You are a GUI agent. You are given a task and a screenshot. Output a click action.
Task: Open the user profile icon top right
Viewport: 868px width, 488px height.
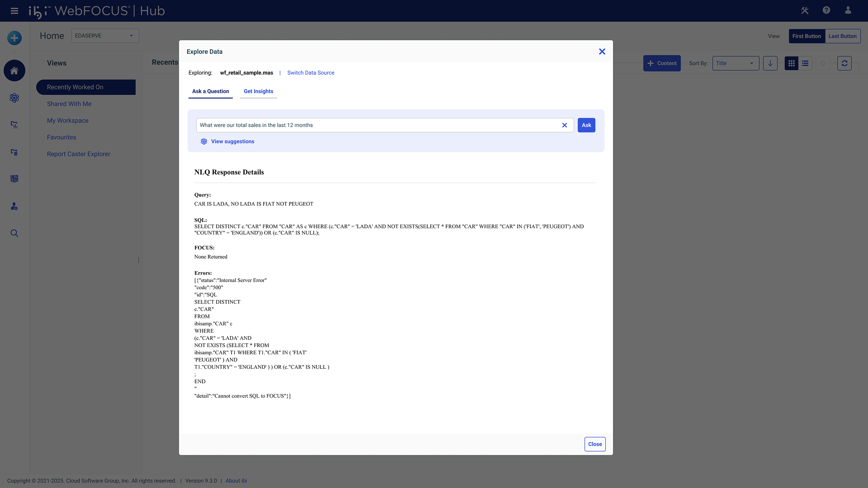849,10
